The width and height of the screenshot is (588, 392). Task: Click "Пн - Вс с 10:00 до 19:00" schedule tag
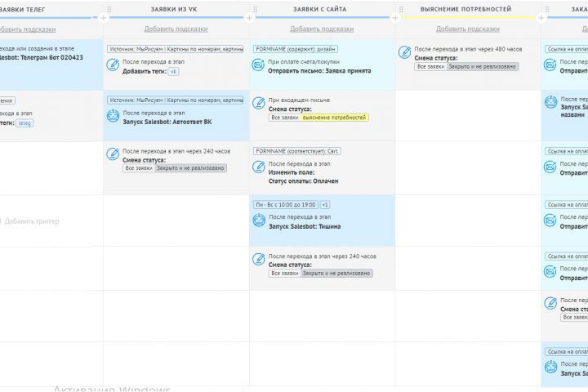click(286, 205)
